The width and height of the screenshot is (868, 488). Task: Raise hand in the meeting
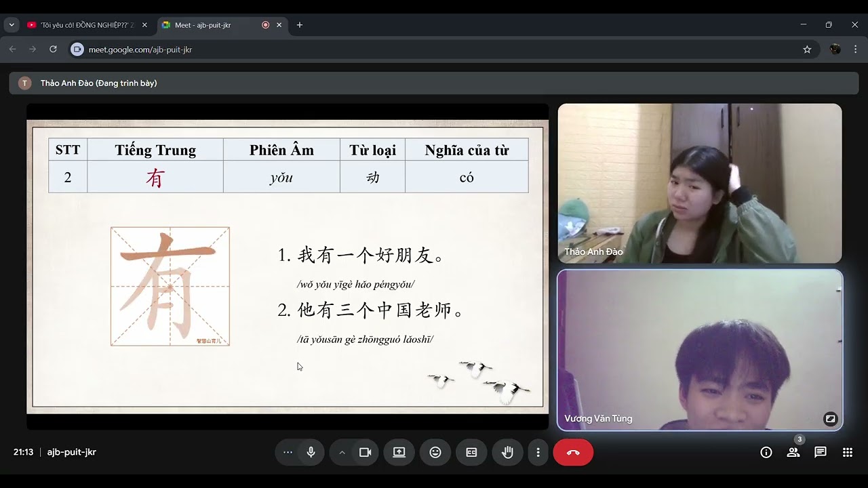coord(507,452)
